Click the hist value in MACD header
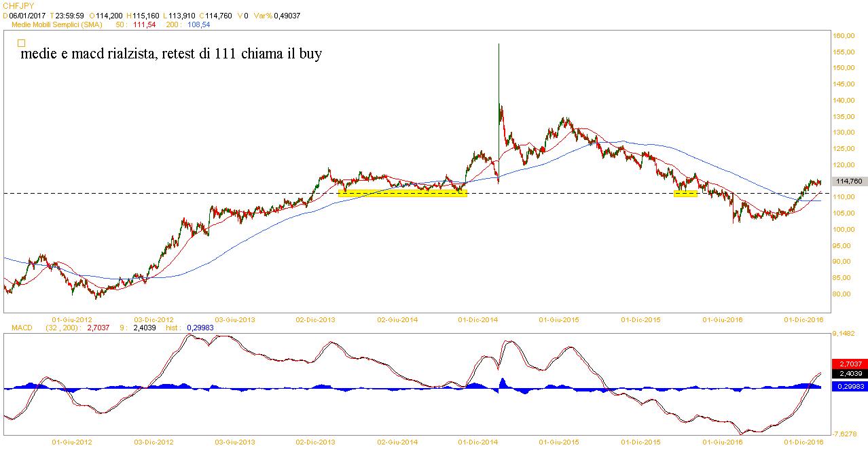The height and width of the screenshot is (454, 868). click(x=203, y=328)
